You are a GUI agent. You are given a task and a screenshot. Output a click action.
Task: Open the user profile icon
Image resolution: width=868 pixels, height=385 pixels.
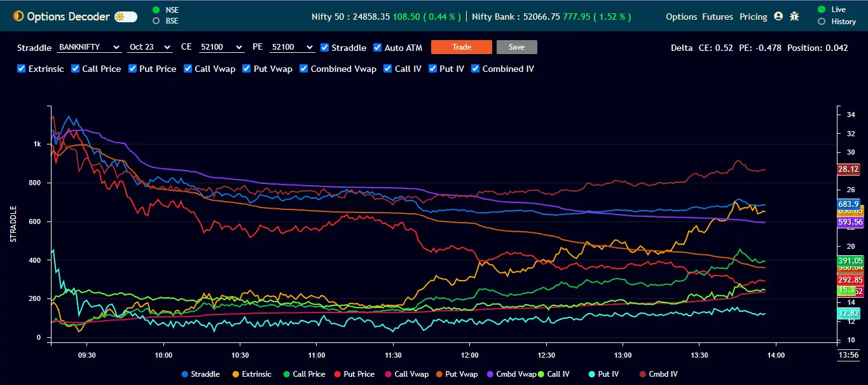pyautogui.click(x=779, y=17)
